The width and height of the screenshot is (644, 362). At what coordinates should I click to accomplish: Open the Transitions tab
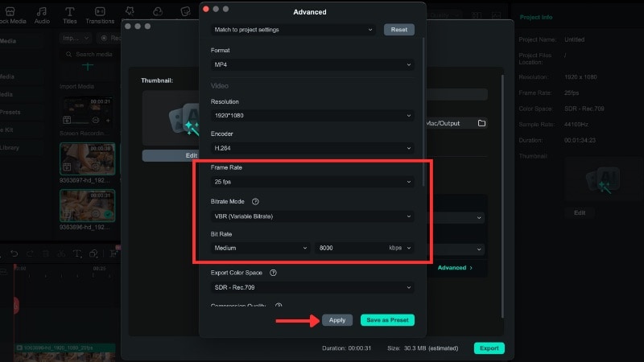point(100,15)
